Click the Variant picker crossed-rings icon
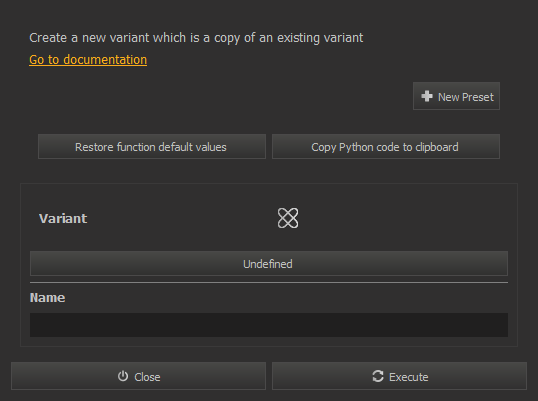This screenshot has width=538, height=401. tap(288, 218)
